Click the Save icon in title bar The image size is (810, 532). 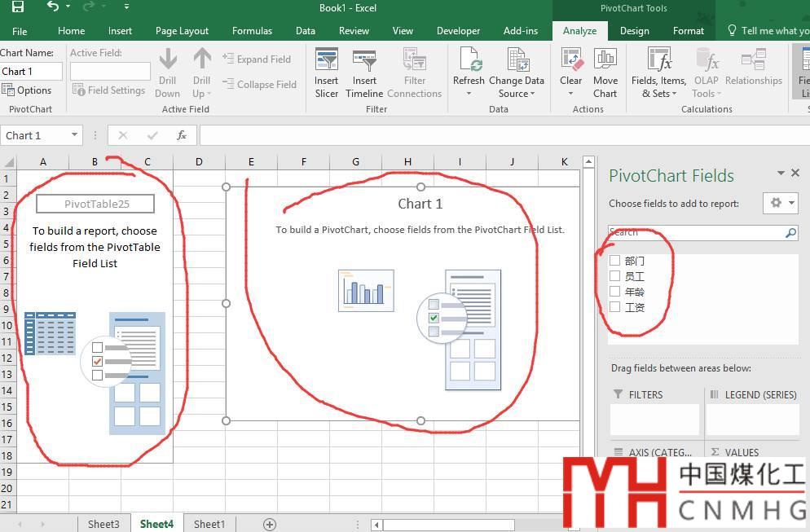[17, 7]
